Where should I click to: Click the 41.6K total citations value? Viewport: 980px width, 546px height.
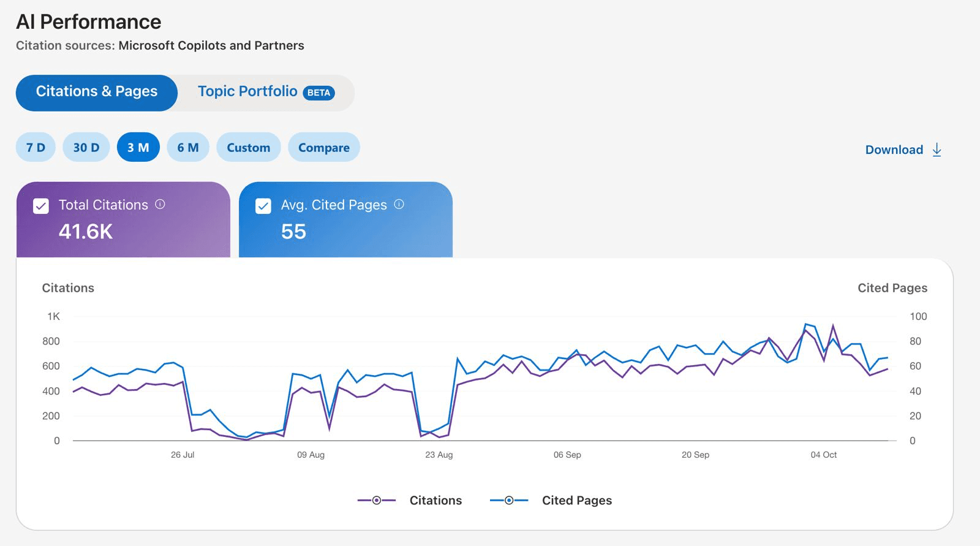86,232
